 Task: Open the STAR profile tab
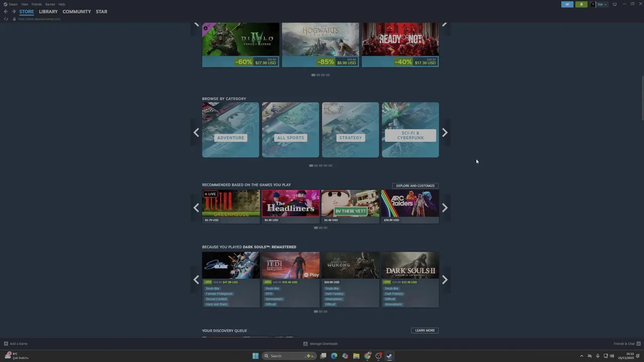coord(102,12)
